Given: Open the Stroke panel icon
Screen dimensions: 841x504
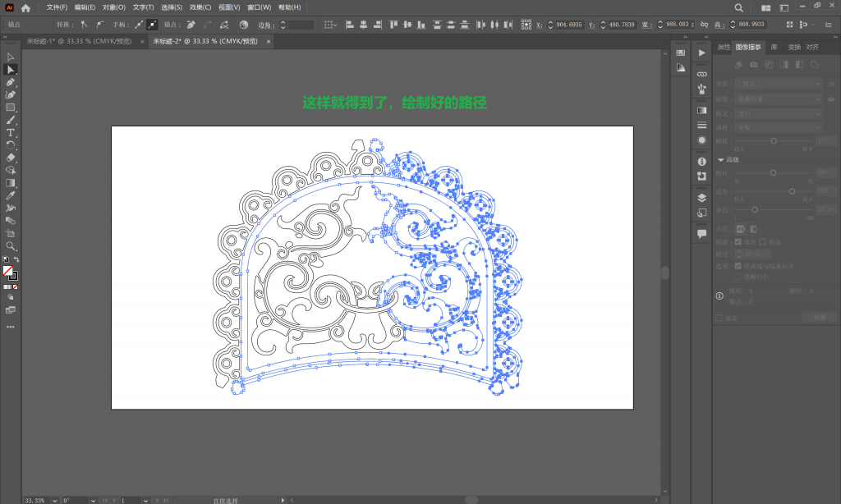Looking at the screenshot, I should [701, 125].
